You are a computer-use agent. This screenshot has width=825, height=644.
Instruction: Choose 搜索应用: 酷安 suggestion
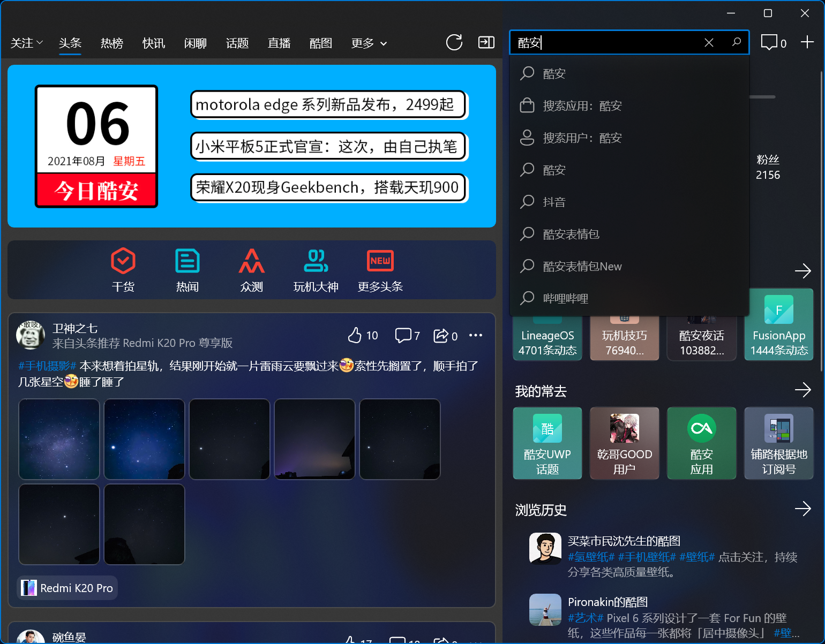point(629,105)
